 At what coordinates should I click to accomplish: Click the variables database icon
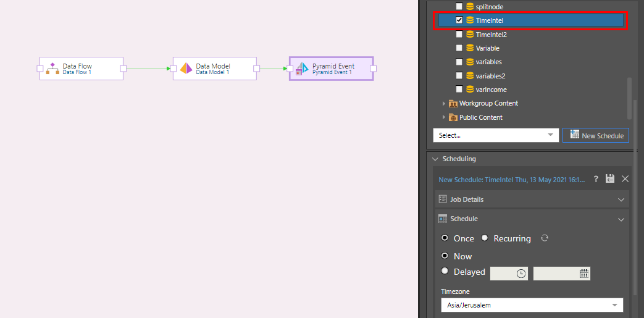point(470,62)
